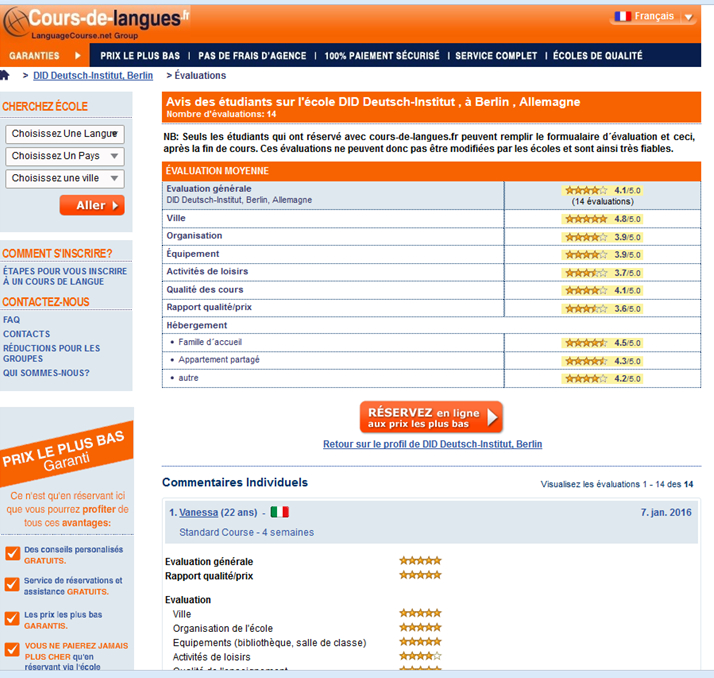
Task: Open the Contacts sidebar link
Action: coord(26,334)
